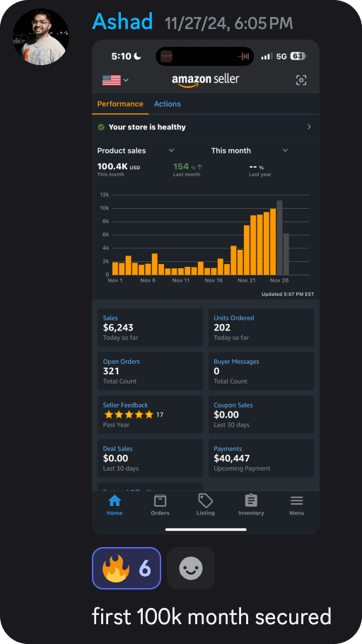The width and height of the screenshot is (362, 644).
Task: Toggle the fire emoji reaction
Action: [127, 568]
